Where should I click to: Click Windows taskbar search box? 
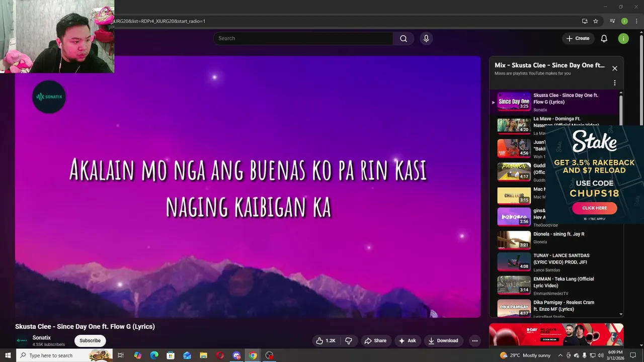pos(64,355)
